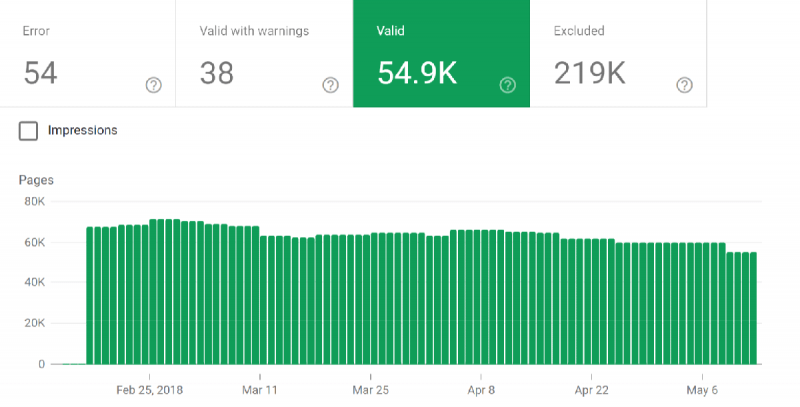Open help icon on Error card

(154, 85)
